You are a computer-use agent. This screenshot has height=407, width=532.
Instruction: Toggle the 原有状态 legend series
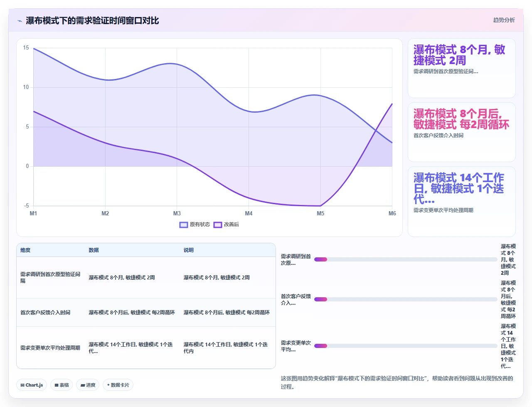pyautogui.click(x=195, y=224)
